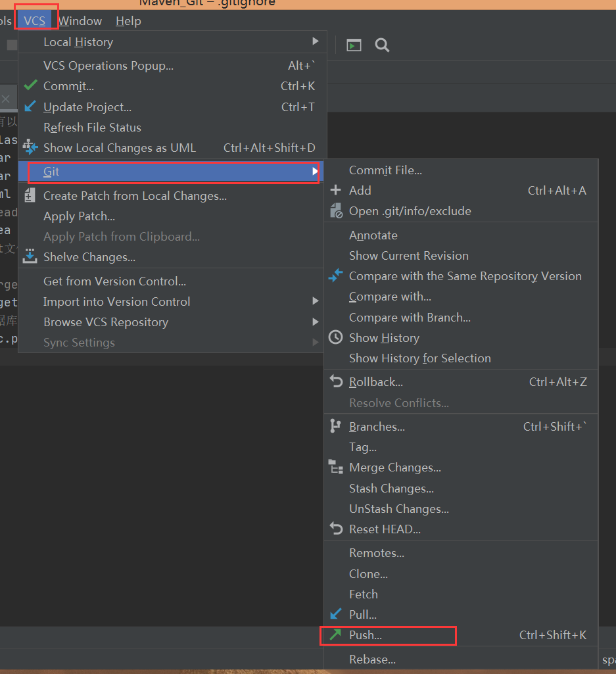The height and width of the screenshot is (674, 616).
Task: Select Fetch entry
Action: pyautogui.click(x=461, y=594)
